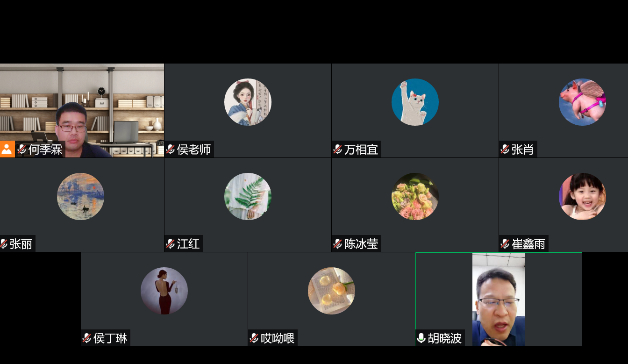628x364 pixels.
Task: Select 张丽's sunset painting avatar
Action: click(x=80, y=196)
